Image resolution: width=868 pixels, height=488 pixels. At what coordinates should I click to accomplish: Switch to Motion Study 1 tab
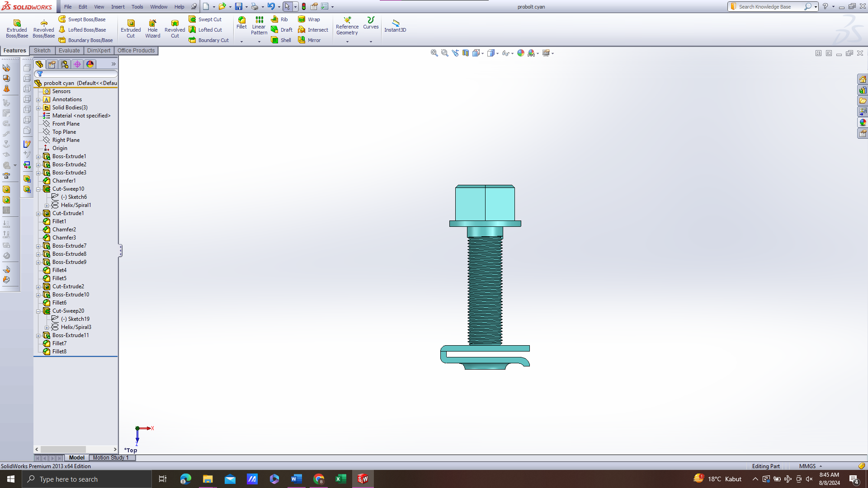[111, 458]
